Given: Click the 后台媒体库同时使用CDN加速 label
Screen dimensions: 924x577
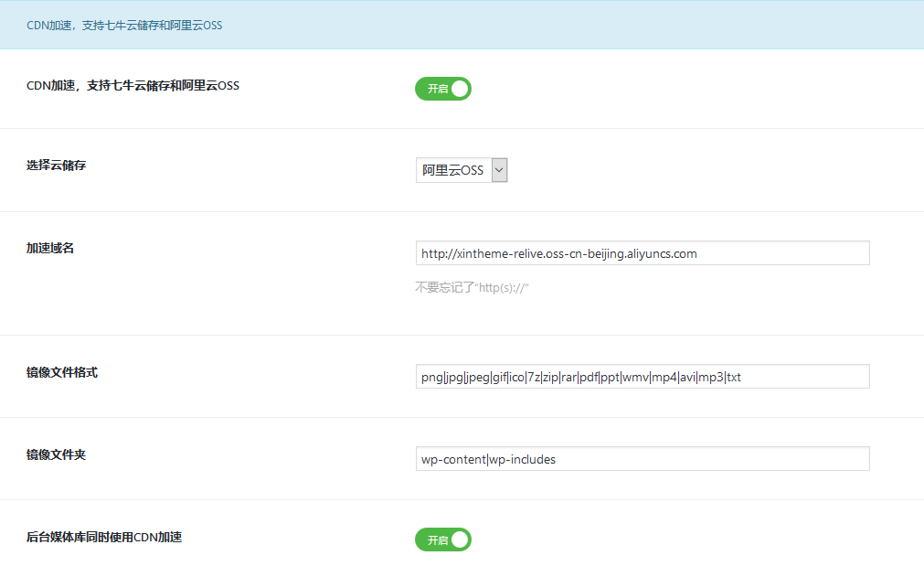Looking at the screenshot, I should click(104, 537).
